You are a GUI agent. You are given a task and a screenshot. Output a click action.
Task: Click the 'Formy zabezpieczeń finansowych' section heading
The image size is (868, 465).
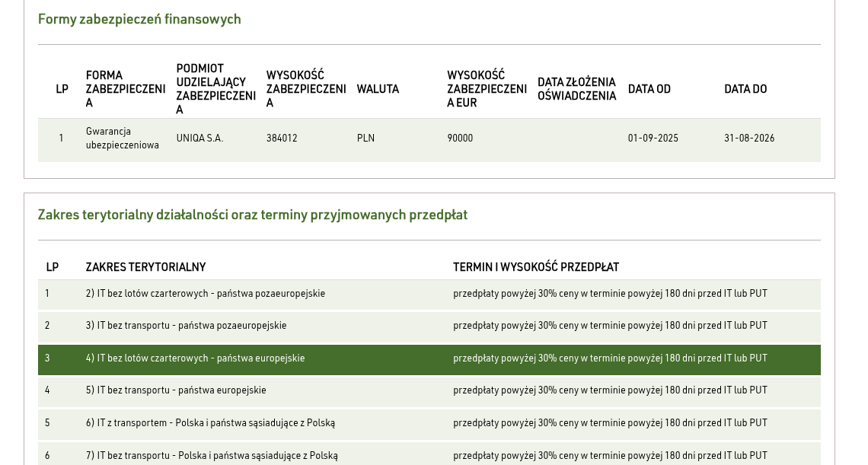pos(139,19)
